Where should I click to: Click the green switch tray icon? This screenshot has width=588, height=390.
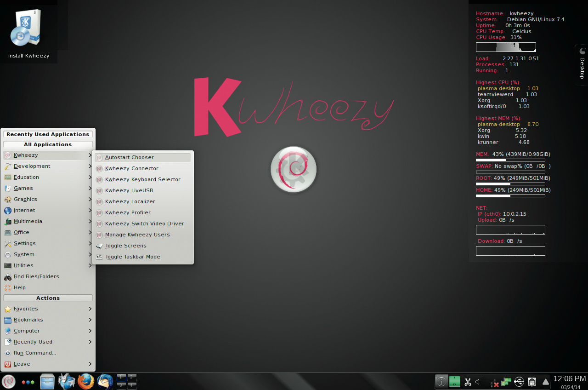click(x=455, y=381)
